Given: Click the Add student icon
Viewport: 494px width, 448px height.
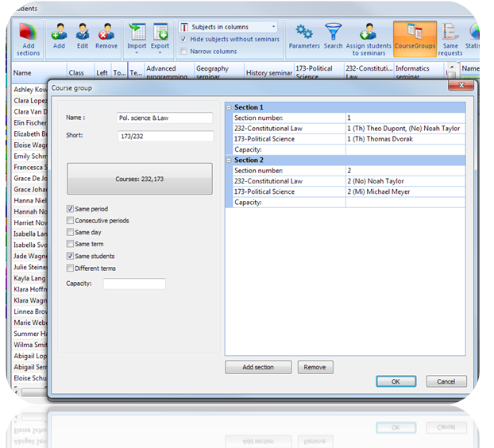Looking at the screenshot, I should click(59, 33).
